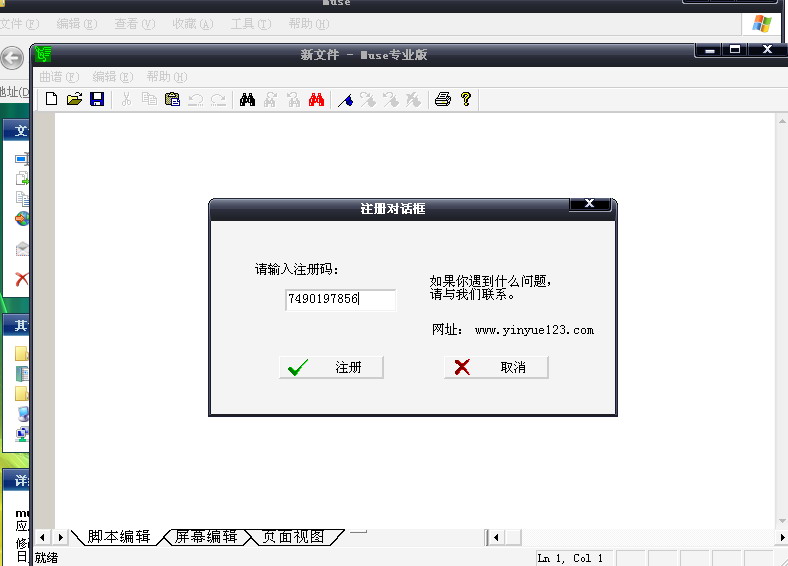Click the 注册 button with green checkmark
The image size is (788, 566).
[331, 367]
